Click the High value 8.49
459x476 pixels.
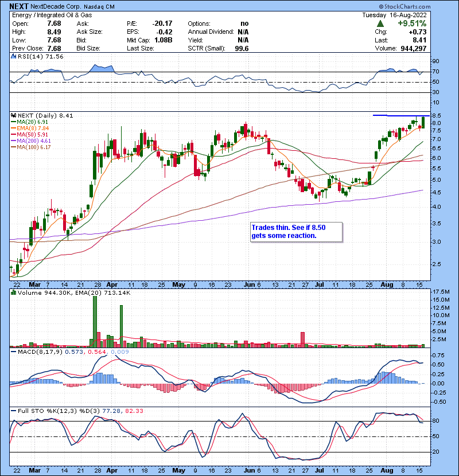pos(54,32)
